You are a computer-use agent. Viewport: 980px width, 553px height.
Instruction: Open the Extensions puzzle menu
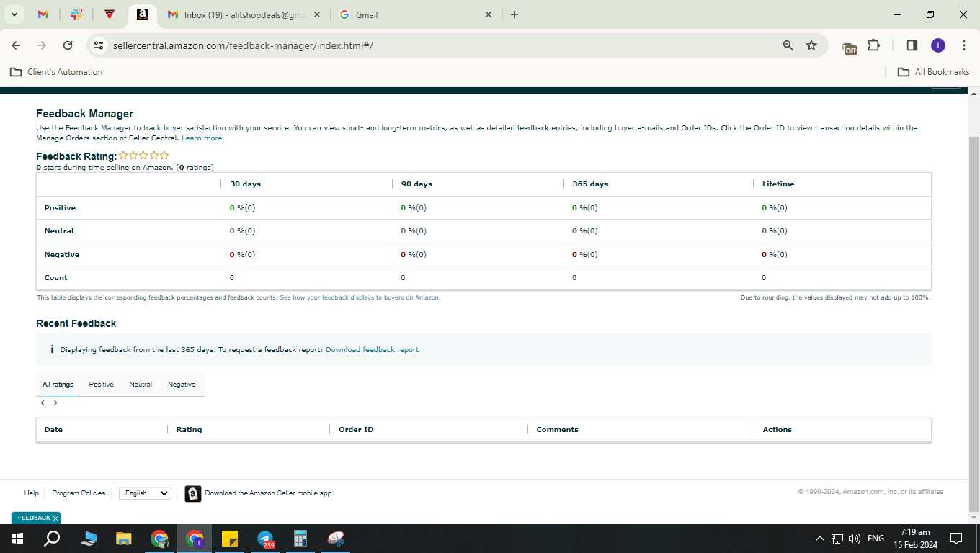coord(874,45)
